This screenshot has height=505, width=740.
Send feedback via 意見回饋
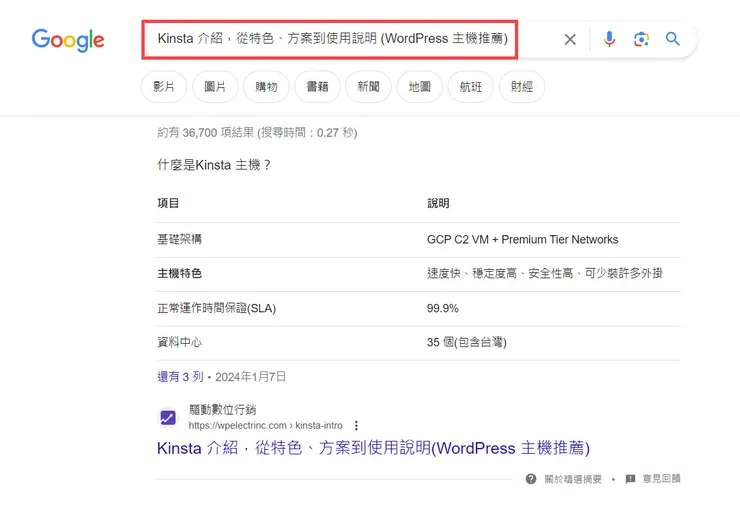[x=661, y=479]
